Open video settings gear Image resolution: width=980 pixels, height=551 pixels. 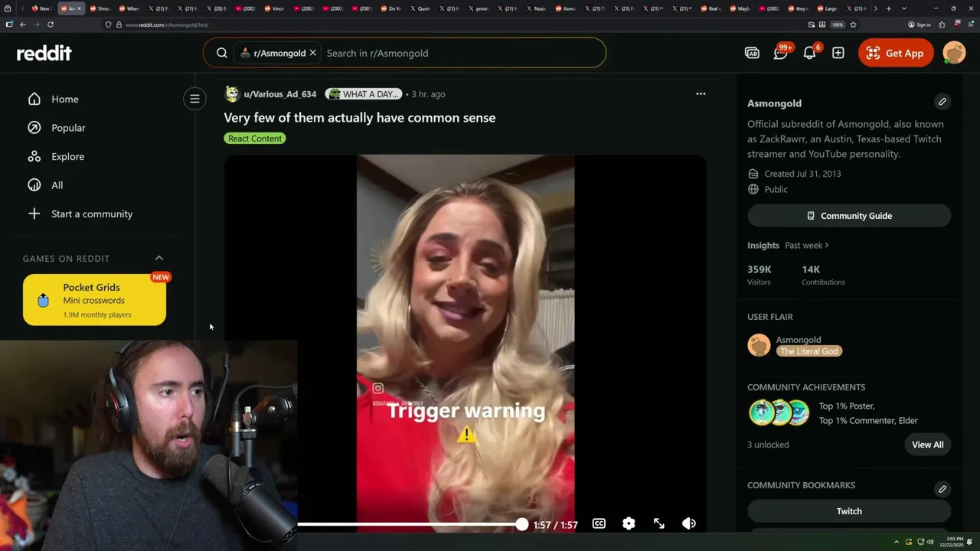[x=629, y=523]
